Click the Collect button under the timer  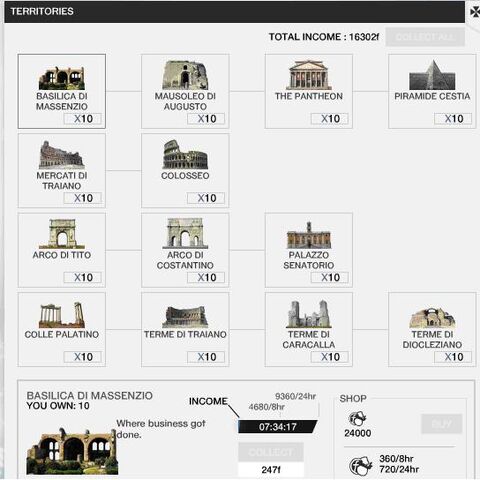(271, 452)
